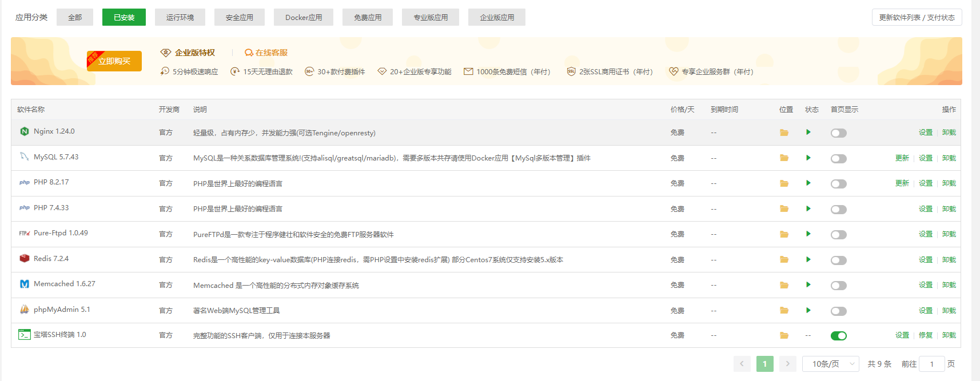Screen dimensions: 980x381
Task: Select the 安全应用 category tab
Action: tap(240, 17)
